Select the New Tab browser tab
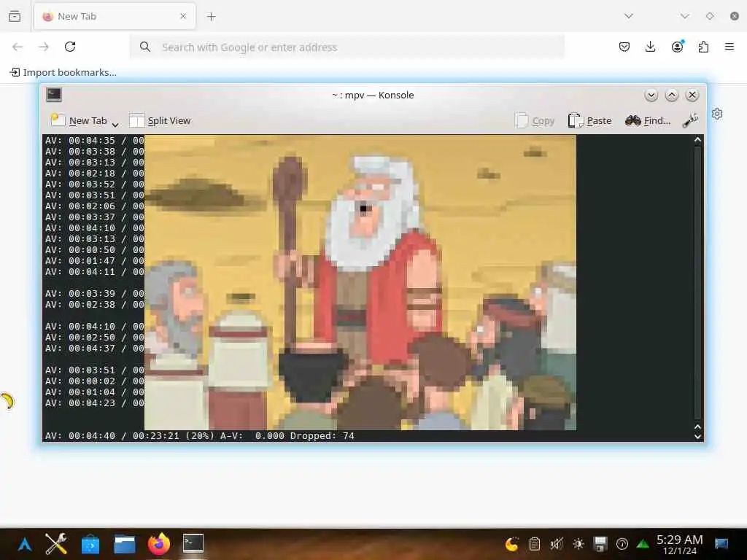This screenshot has height=560, width=747. coord(115,16)
